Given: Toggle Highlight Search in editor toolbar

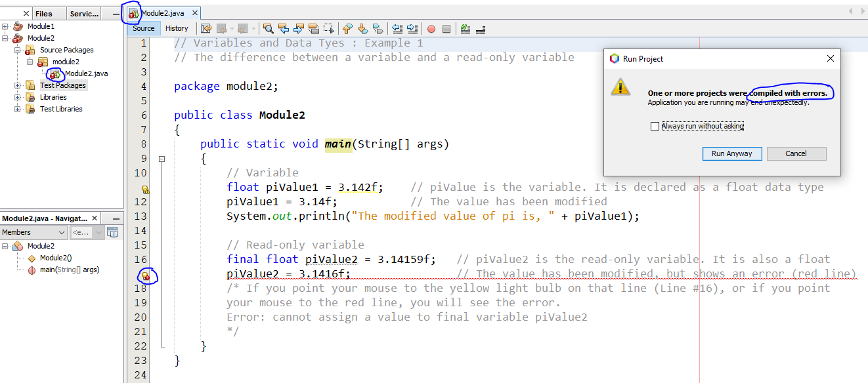Looking at the screenshot, I should point(314,28).
